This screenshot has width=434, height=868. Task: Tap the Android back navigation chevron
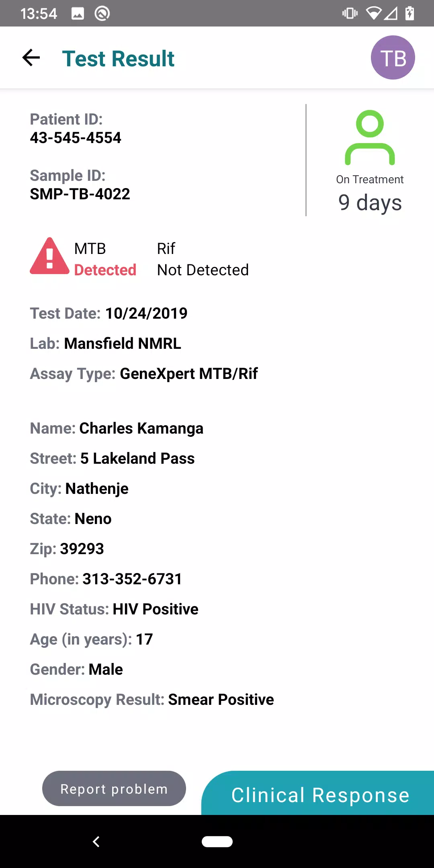click(96, 841)
